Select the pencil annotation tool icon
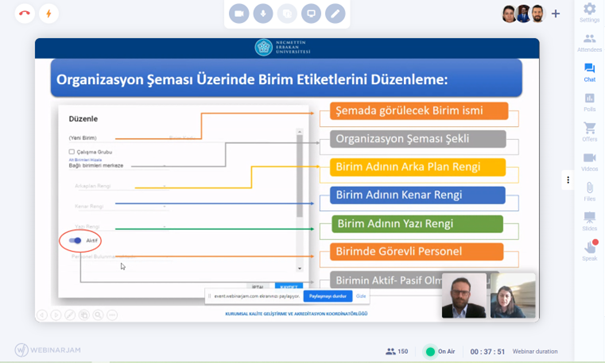 pos(335,14)
